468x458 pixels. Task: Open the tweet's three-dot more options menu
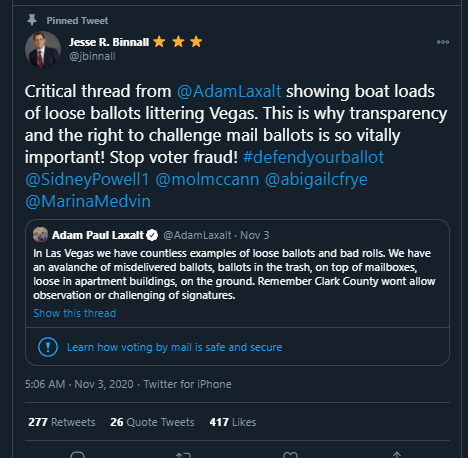(x=443, y=42)
